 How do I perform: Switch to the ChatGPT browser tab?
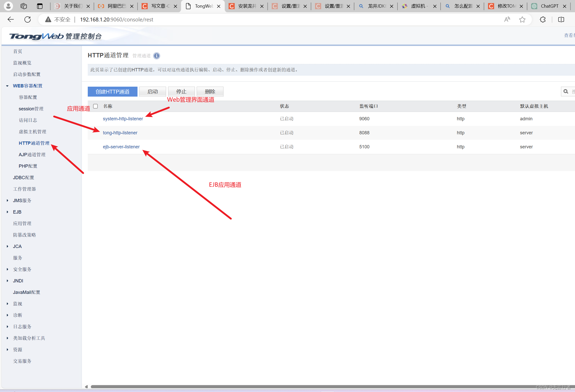coord(548,6)
